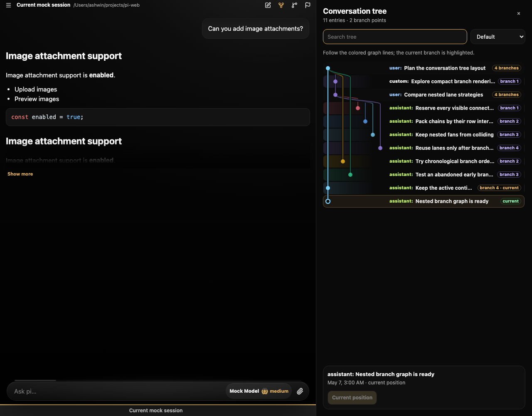Screen dimensions: 532x416
Task: Click the 'Can you add image attachments?' message bubble
Action: (256, 29)
